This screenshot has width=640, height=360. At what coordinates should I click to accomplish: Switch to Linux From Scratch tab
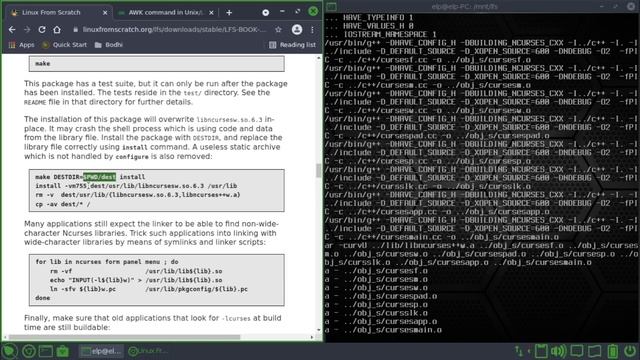pos(58,13)
